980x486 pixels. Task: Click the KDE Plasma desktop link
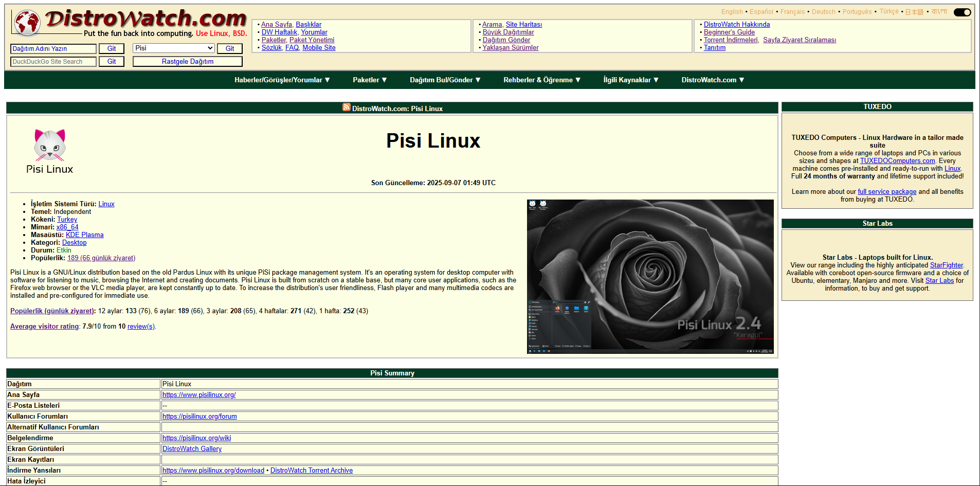[x=85, y=235]
